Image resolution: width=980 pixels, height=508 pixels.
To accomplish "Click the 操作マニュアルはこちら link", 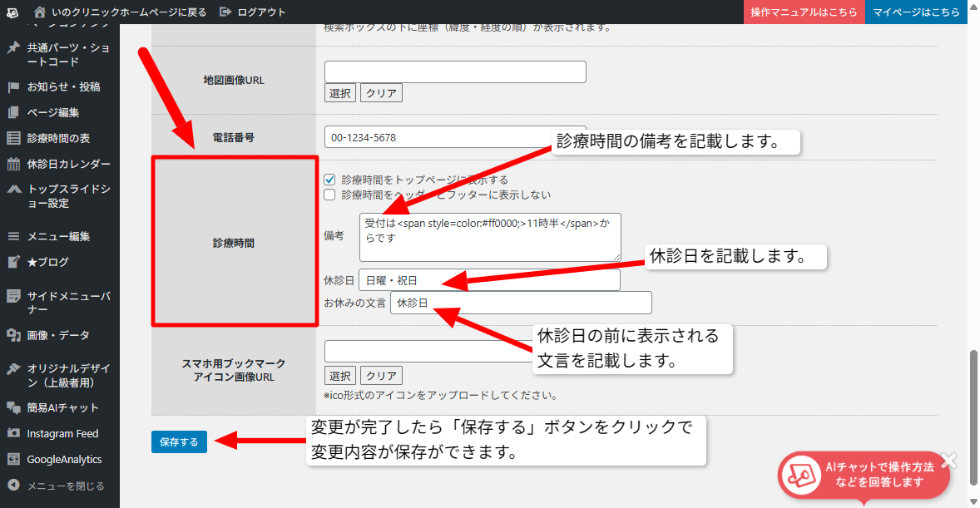I will (x=804, y=12).
